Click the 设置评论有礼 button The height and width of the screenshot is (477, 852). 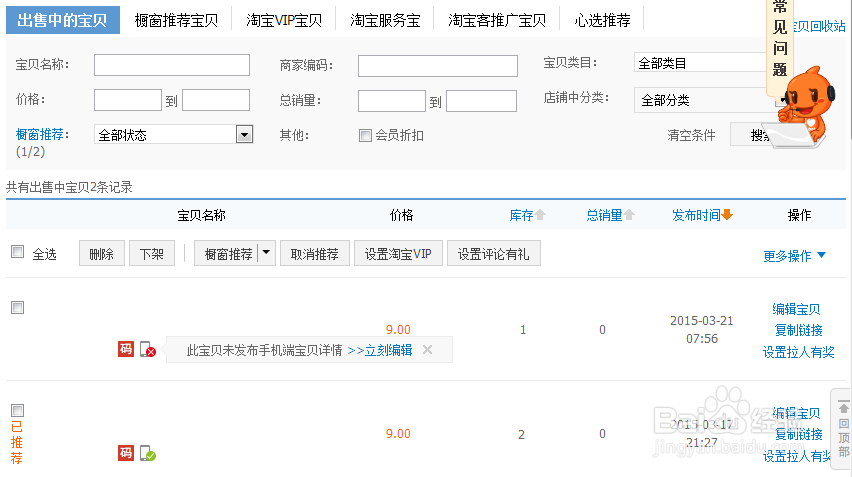click(493, 253)
